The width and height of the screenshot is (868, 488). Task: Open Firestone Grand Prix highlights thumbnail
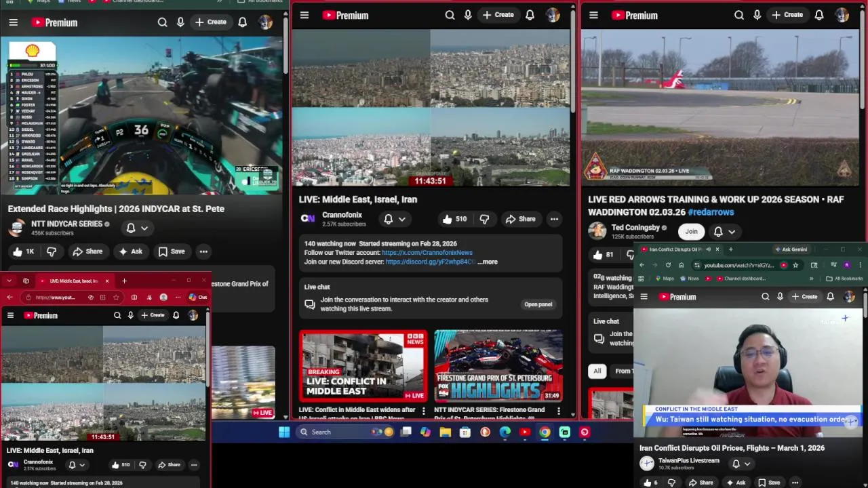[x=498, y=365]
